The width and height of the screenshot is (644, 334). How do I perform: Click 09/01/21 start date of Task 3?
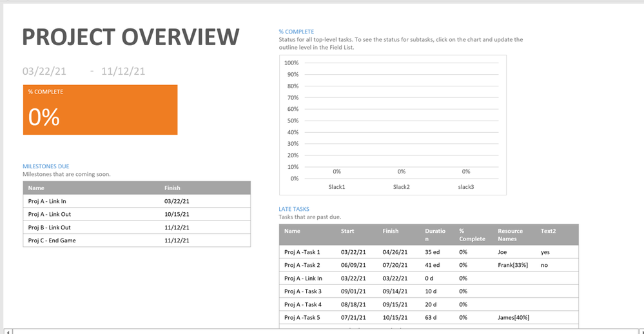[x=353, y=291]
